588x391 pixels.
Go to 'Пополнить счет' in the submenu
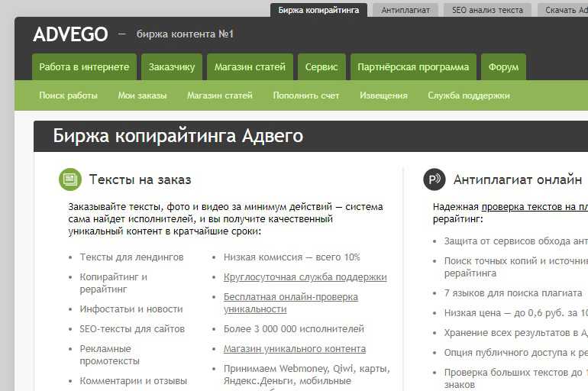click(x=306, y=95)
